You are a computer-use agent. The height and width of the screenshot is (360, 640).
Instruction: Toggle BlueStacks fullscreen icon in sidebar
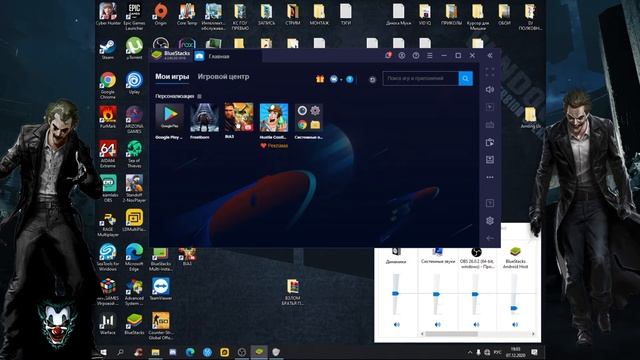[490, 72]
